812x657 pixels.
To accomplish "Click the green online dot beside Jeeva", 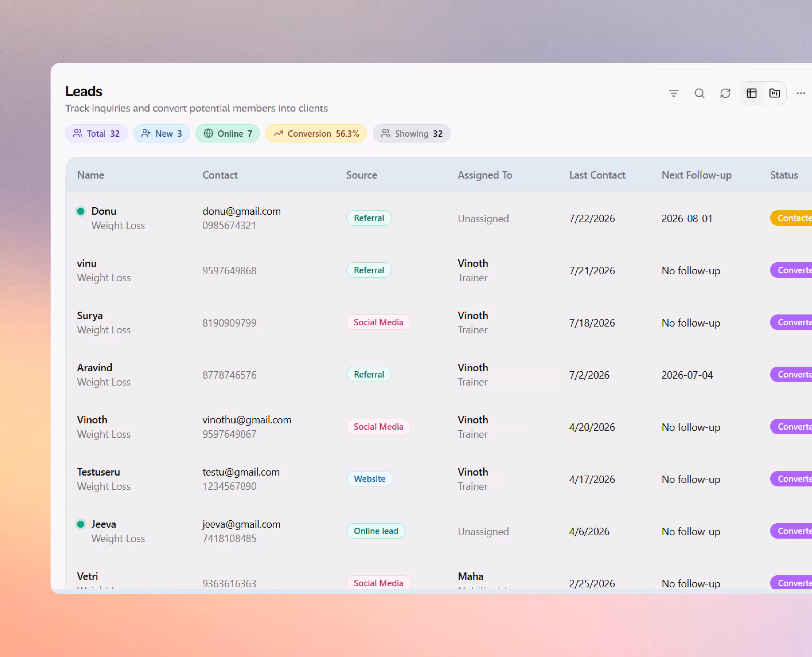I will [x=80, y=524].
